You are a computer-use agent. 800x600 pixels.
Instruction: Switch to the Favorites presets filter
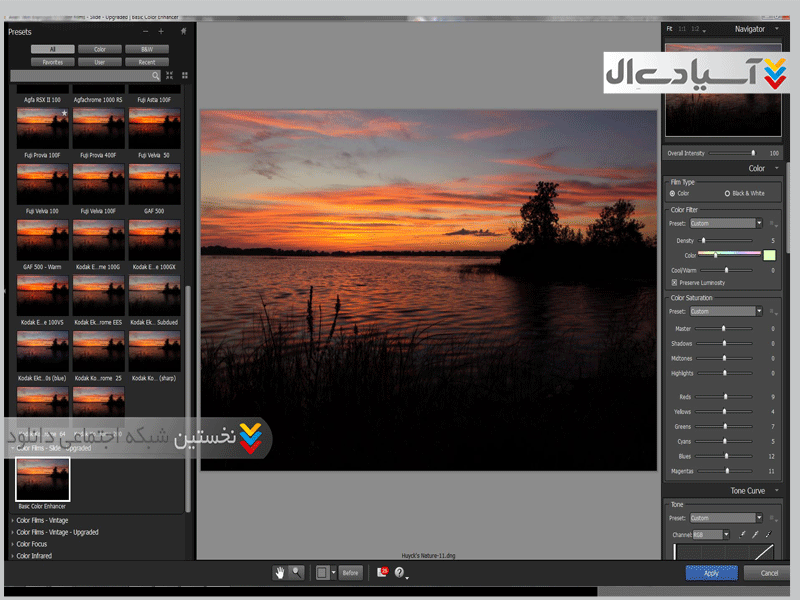(x=52, y=62)
